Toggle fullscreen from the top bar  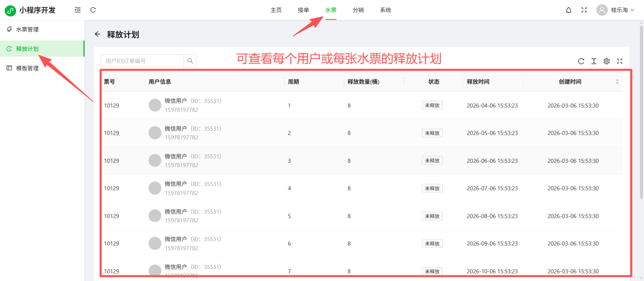pos(584,10)
